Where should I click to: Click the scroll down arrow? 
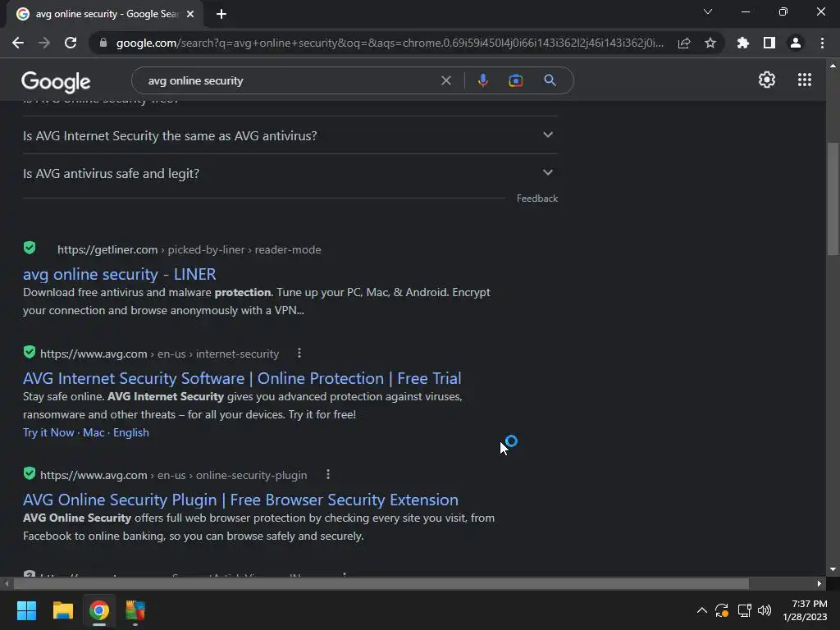tap(833, 569)
